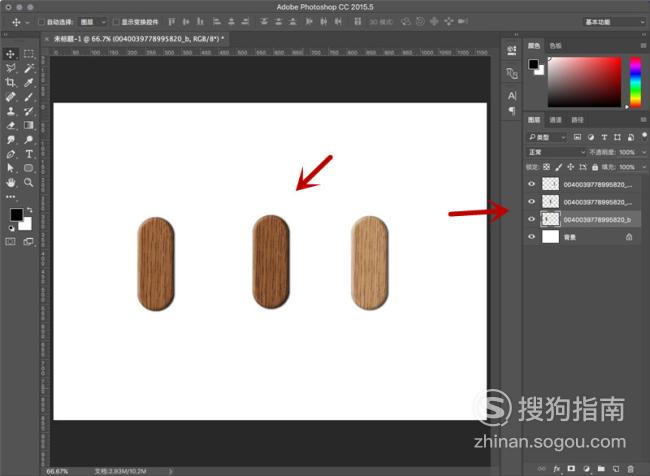Select the Zoom tool
This screenshot has height=476, width=650.
[29, 182]
